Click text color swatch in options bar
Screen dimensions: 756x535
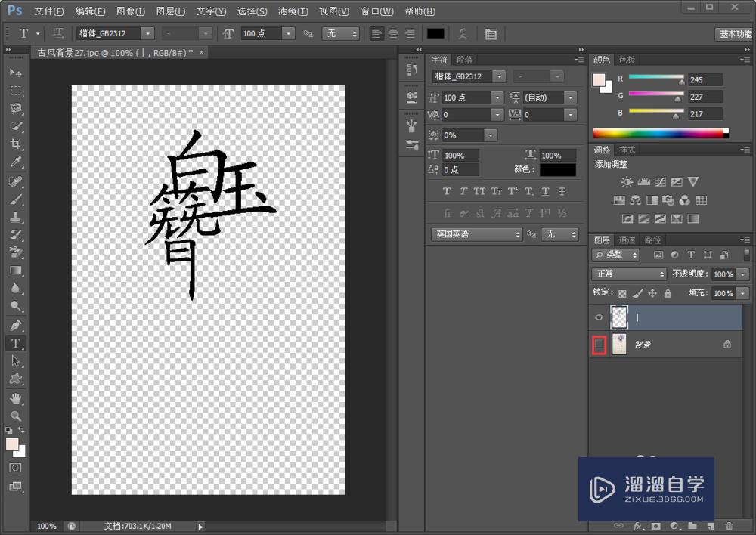pos(435,33)
